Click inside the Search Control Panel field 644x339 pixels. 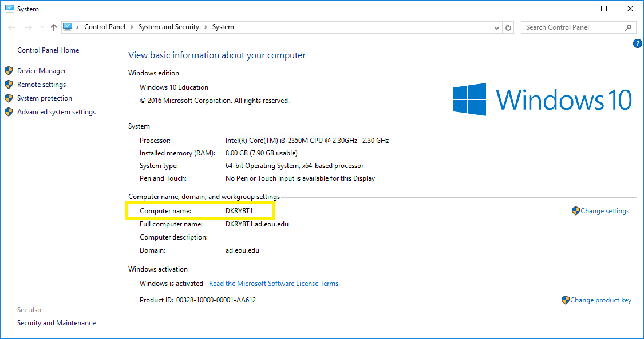click(x=572, y=27)
